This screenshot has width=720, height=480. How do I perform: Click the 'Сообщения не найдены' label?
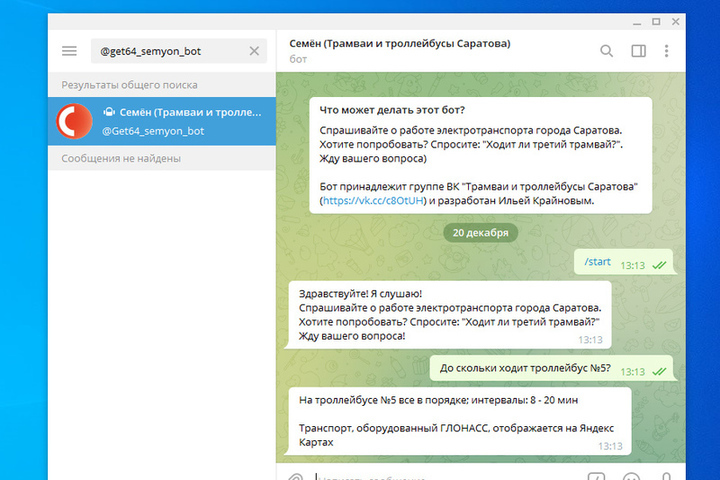(x=121, y=158)
